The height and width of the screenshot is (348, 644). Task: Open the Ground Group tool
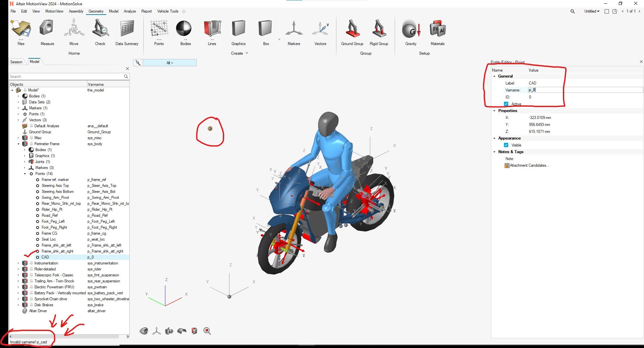[352, 32]
